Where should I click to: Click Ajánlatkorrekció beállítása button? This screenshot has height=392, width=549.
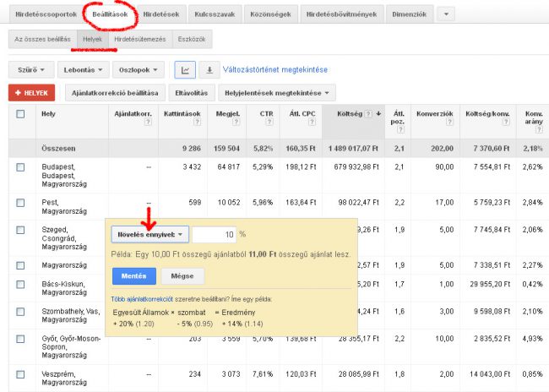115,93
